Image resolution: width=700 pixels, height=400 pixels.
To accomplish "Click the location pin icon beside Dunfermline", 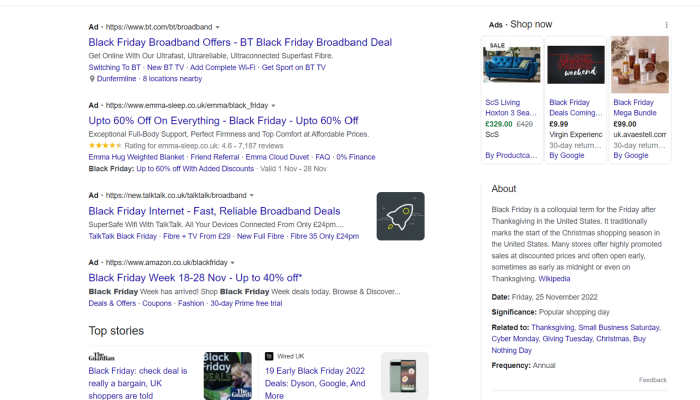I will point(92,79).
